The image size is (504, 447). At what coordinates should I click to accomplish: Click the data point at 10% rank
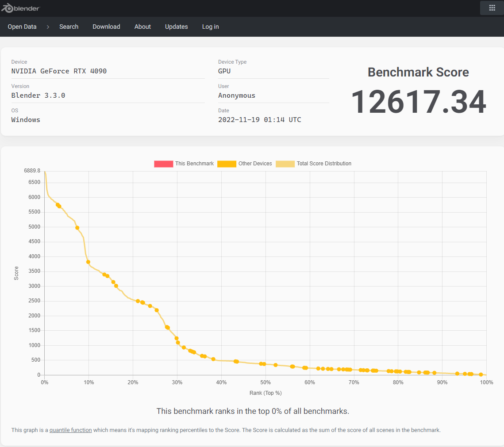(88, 262)
